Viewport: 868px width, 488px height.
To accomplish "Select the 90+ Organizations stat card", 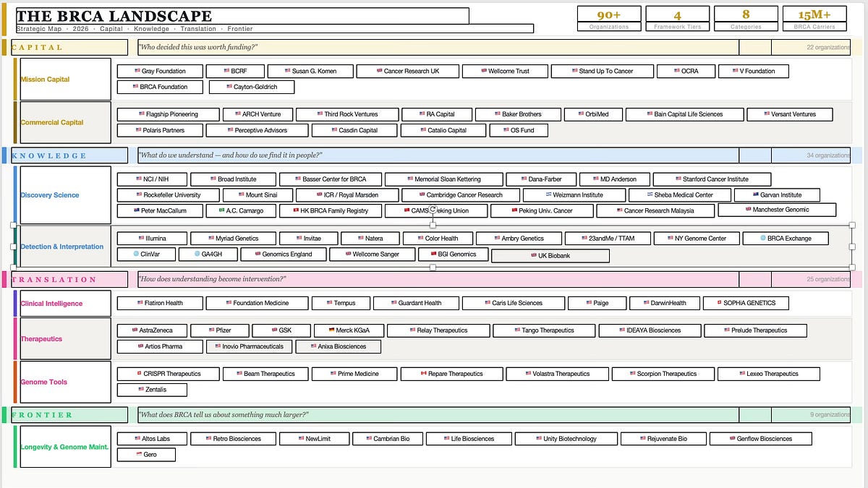I will (x=609, y=18).
